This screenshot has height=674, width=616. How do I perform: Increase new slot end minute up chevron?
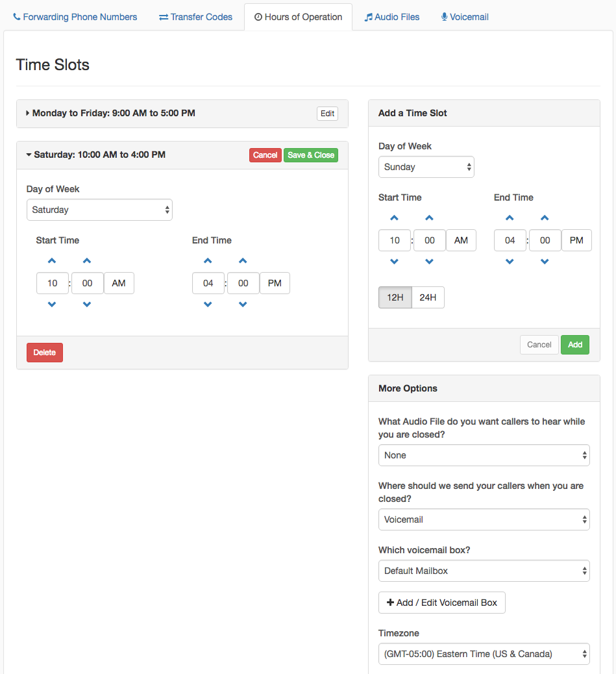(x=545, y=218)
